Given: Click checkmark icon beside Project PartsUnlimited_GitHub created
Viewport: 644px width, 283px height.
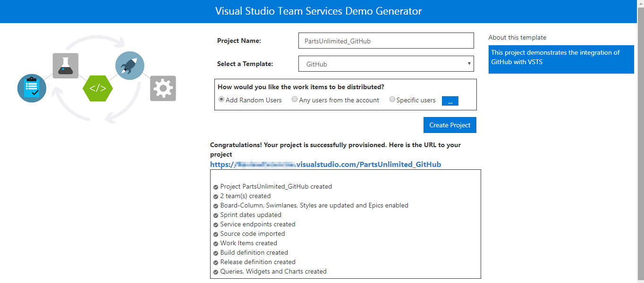Looking at the screenshot, I should pos(216,187).
